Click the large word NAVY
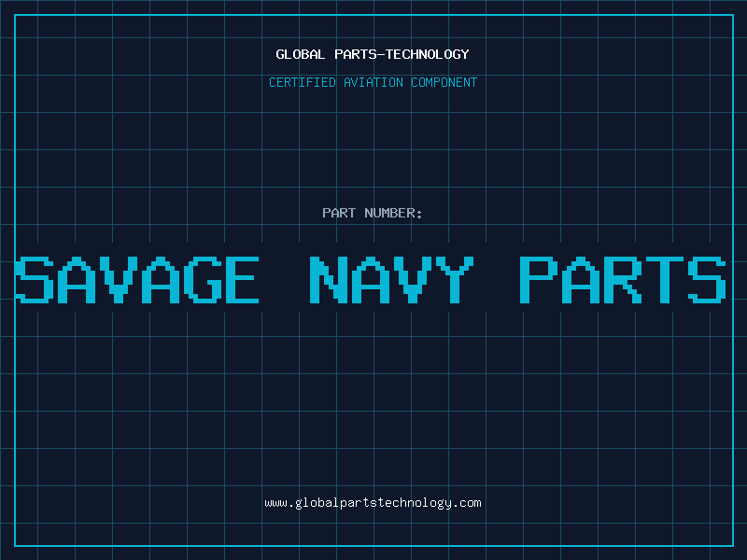This screenshot has height=560, width=747. (391, 280)
